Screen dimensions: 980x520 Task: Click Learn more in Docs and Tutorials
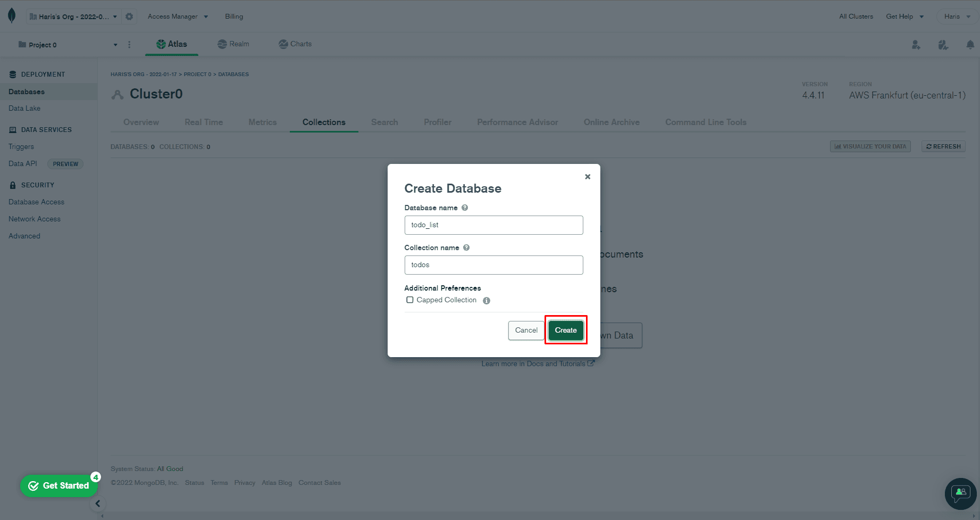(538, 364)
